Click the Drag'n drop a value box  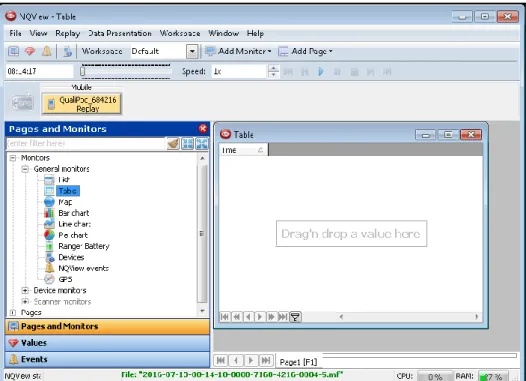[x=351, y=233]
